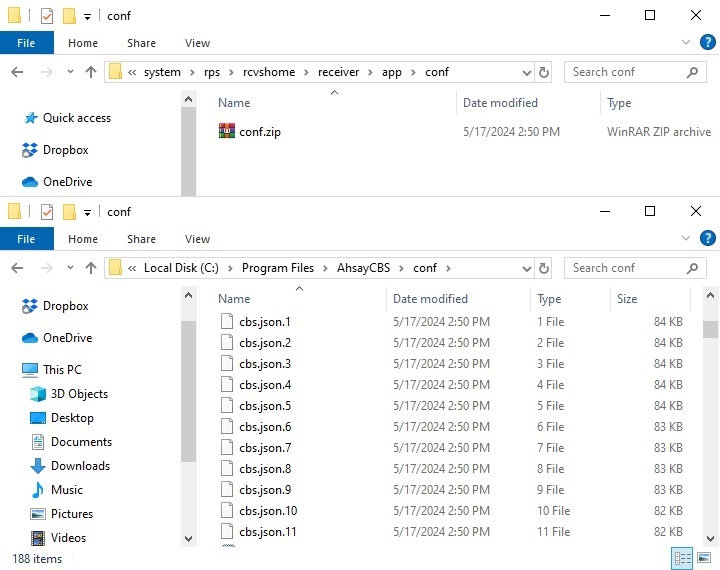Click Quick access star icon in top window

[x=31, y=118]
